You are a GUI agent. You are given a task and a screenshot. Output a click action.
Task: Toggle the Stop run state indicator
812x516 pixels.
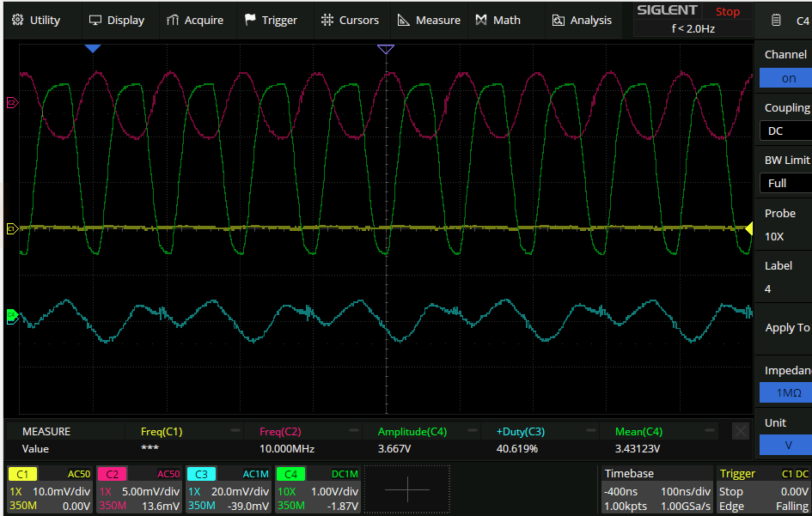(x=727, y=12)
